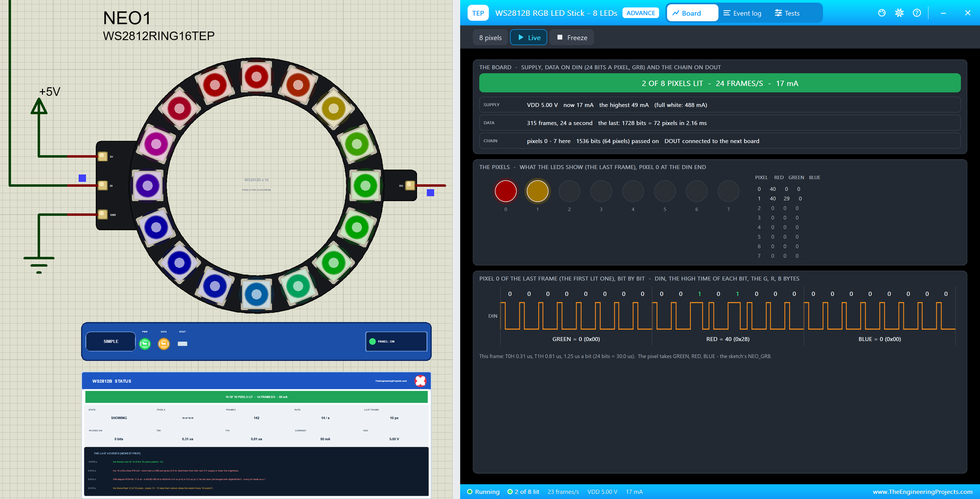Click the green PWR indicator LED

click(145, 344)
